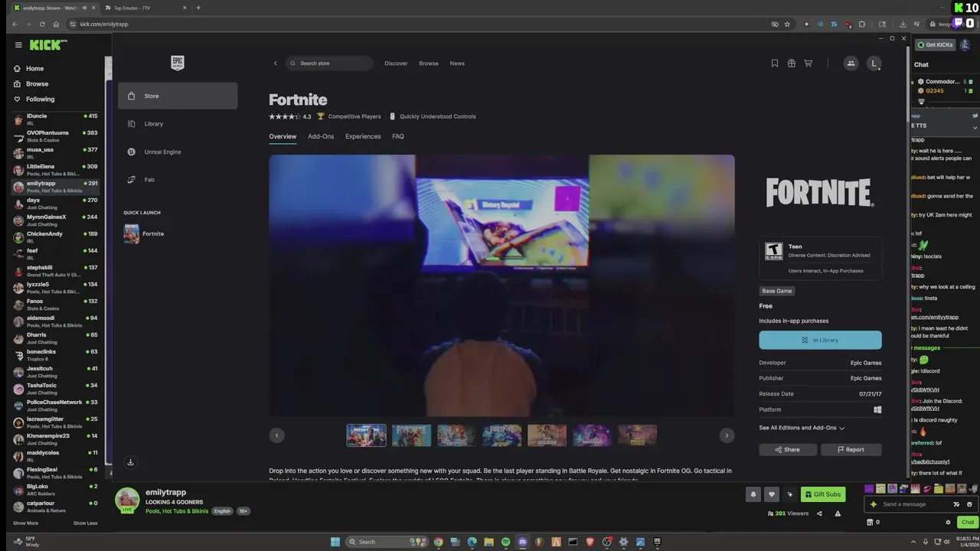Click the notification bell under the stream
The width and height of the screenshot is (980, 551).
click(x=753, y=494)
